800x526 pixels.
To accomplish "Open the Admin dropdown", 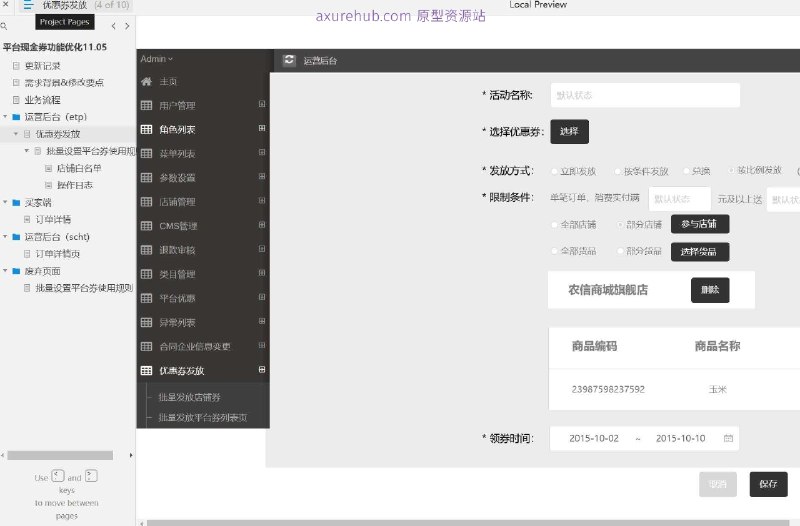I will [157, 59].
